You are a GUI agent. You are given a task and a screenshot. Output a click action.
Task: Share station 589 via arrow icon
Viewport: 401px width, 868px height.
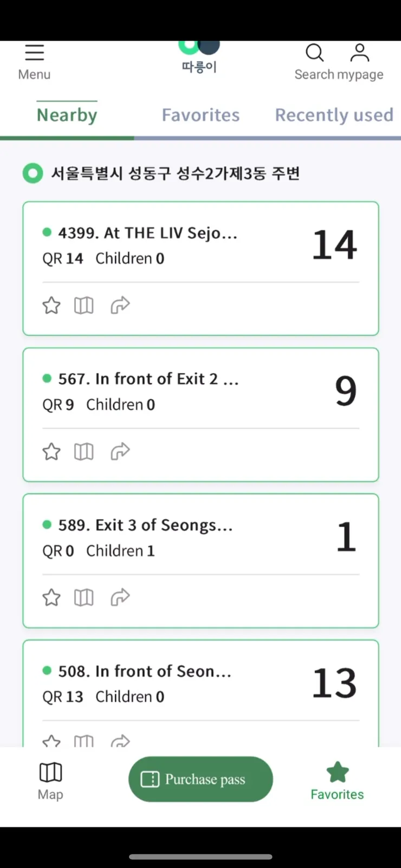tap(120, 598)
